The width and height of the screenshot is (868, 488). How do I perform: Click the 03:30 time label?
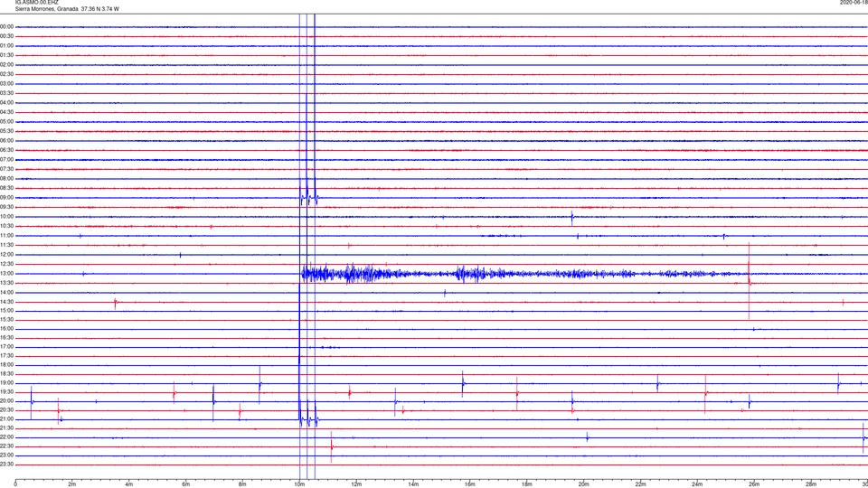[x=6, y=93]
